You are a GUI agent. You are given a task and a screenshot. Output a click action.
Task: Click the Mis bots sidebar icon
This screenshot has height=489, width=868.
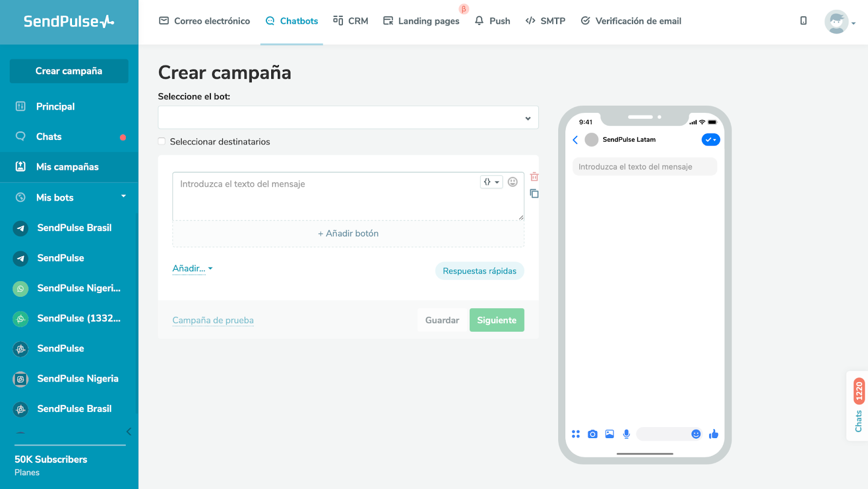coord(21,198)
